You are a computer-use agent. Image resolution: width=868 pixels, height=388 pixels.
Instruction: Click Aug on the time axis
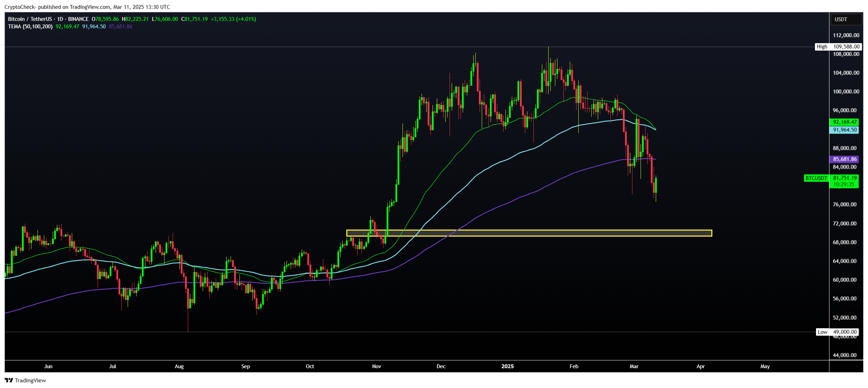[x=179, y=366]
